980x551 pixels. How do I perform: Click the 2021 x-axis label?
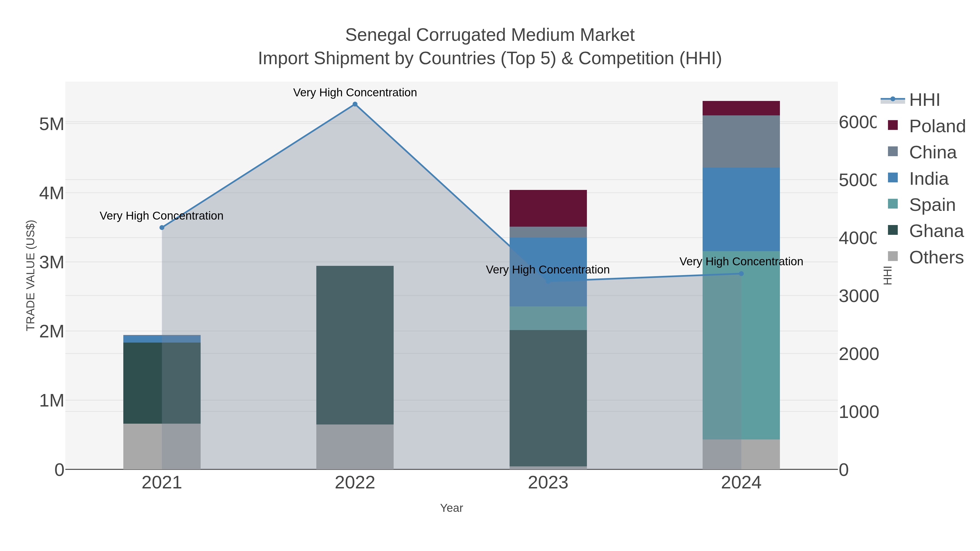point(162,483)
